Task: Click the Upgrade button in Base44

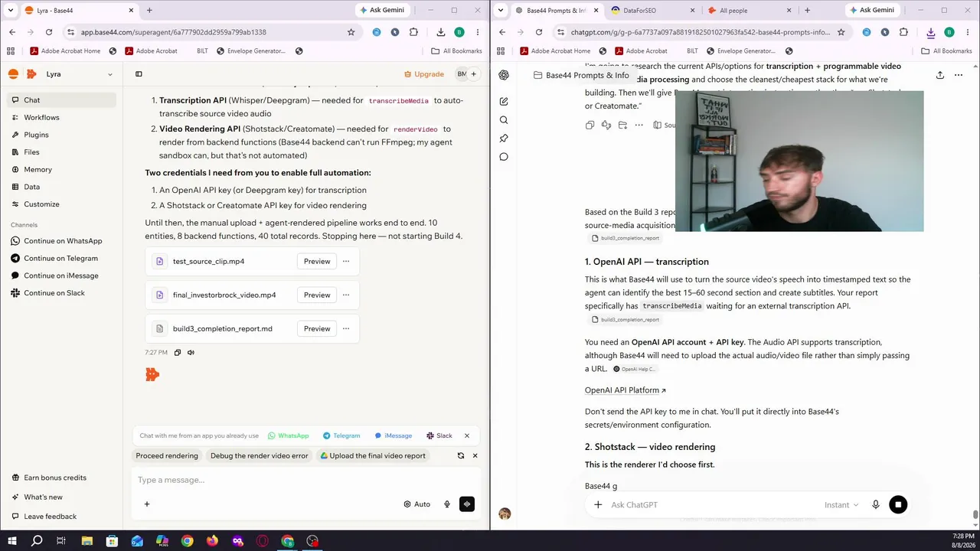Action: click(x=424, y=74)
